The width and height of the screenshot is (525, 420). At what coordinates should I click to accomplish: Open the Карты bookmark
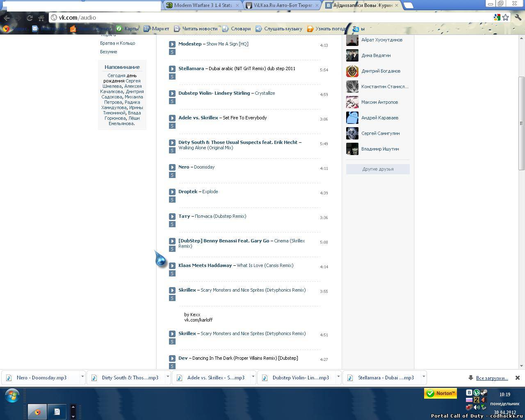coord(128,29)
